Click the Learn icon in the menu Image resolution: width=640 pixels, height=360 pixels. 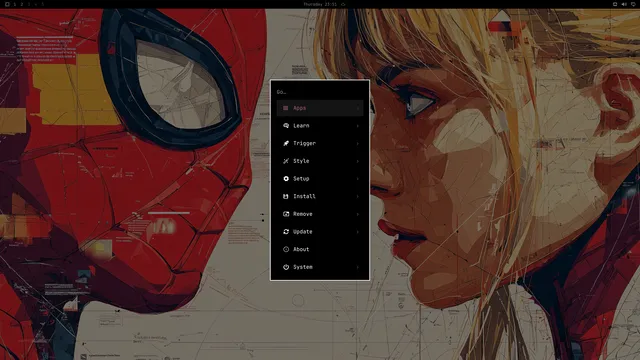click(x=286, y=126)
